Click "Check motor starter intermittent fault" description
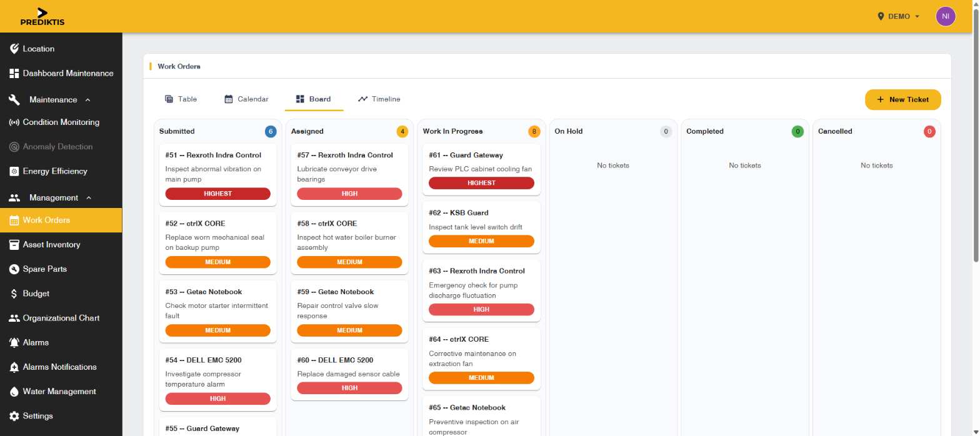980x436 pixels. (x=216, y=311)
